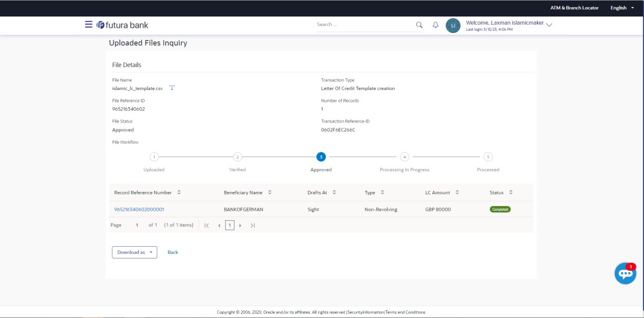
Task: Open the chat support bubble
Action: click(625, 274)
